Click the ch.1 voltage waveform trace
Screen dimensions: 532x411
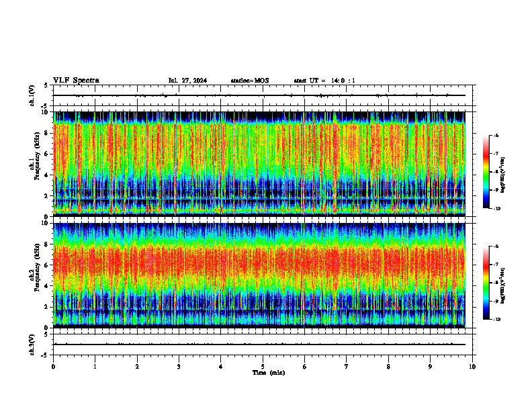pyautogui.click(x=259, y=95)
